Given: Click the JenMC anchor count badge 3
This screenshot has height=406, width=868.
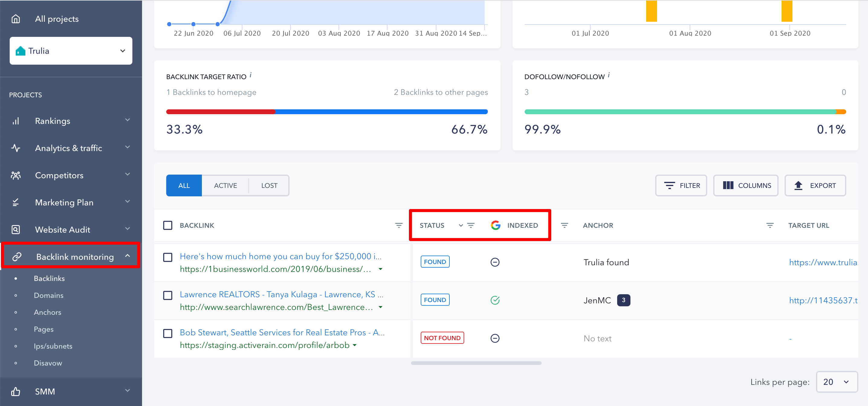Looking at the screenshot, I should click(x=623, y=300).
